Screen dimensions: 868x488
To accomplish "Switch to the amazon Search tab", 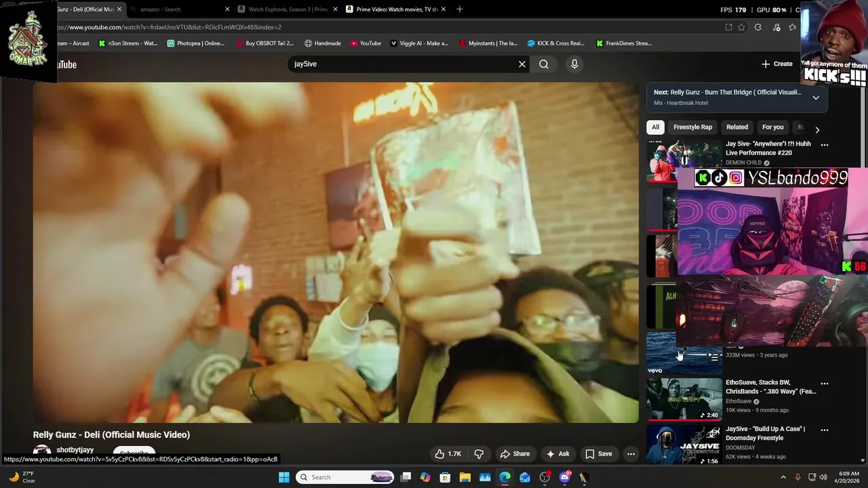I will 179,9.
